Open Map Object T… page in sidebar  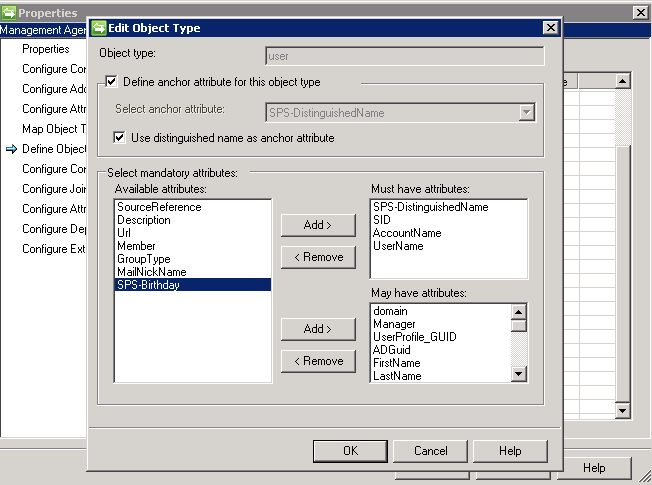54,129
